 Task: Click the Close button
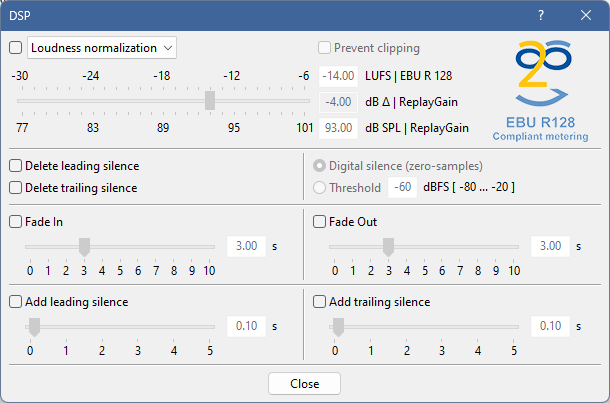304,384
